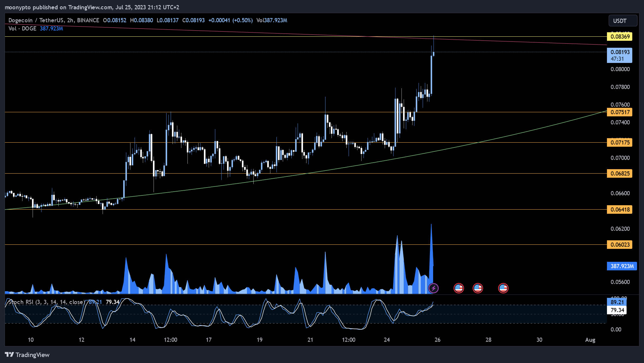Click date label 14 on time axis

(132, 340)
